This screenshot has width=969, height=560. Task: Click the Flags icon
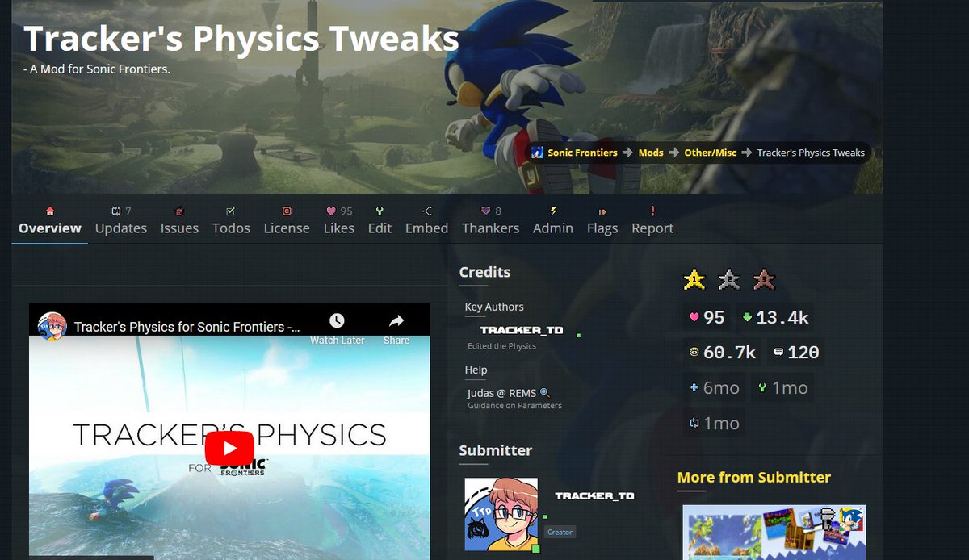[x=601, y=210]
